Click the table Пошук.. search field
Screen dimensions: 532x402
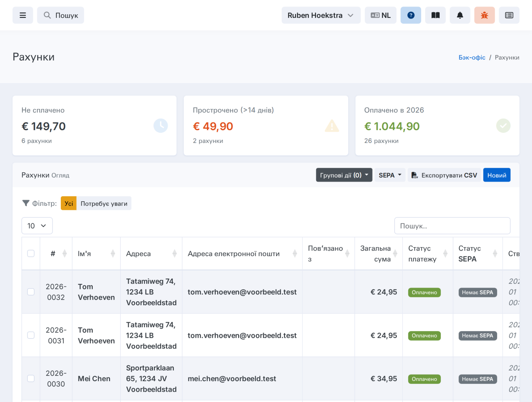tap(452, 226)
